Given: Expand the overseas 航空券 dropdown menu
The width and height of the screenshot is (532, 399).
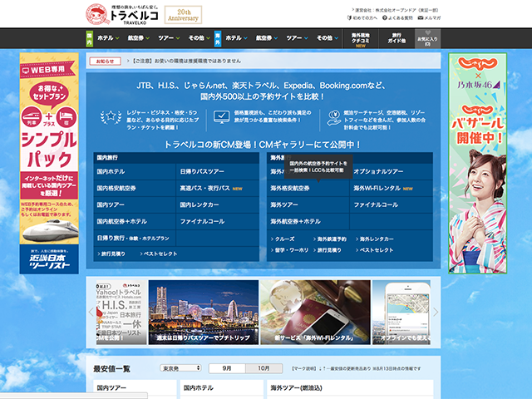Looking at the screenshot, I should point(267,38).
